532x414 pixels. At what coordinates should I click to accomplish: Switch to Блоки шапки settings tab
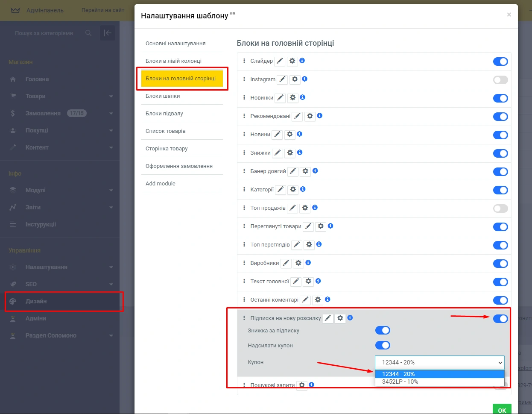point(163,96)
